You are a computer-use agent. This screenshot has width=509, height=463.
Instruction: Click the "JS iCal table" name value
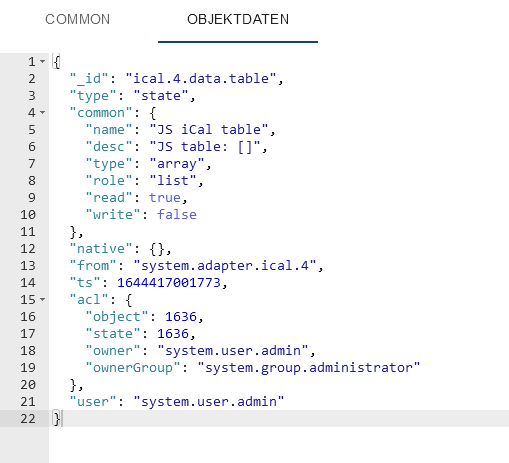209,130
